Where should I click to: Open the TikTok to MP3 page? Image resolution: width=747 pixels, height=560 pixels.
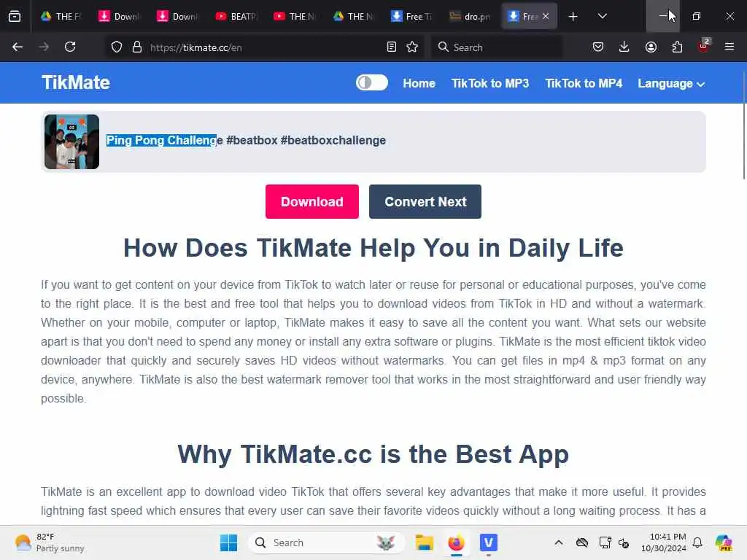point(490,83)
